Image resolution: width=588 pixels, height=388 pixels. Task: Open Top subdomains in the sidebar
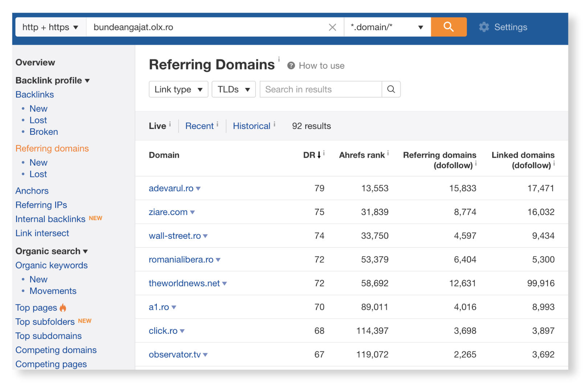(49, 336)
